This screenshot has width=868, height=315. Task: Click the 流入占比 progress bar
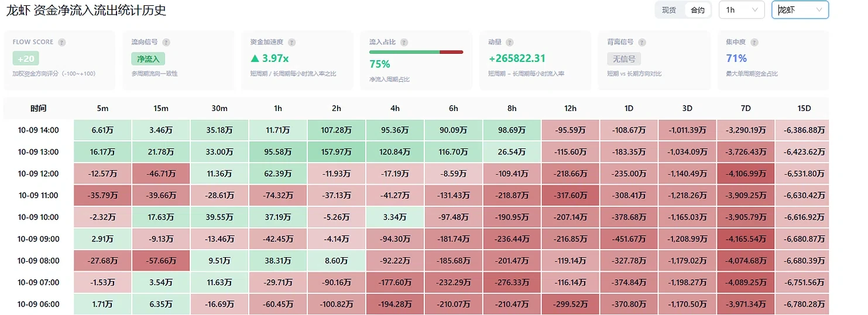coord(416,52)
